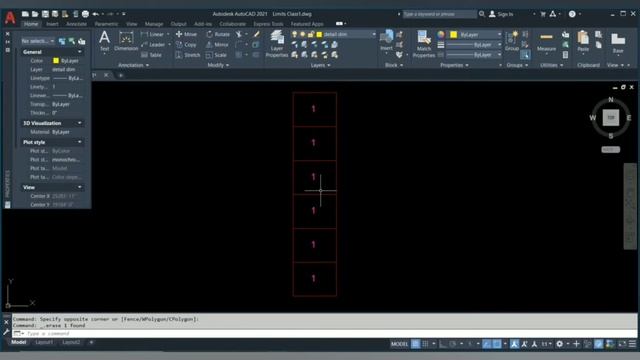Expand the Annotation panel flyout
640x360 pixels.
tap(133, 65)
